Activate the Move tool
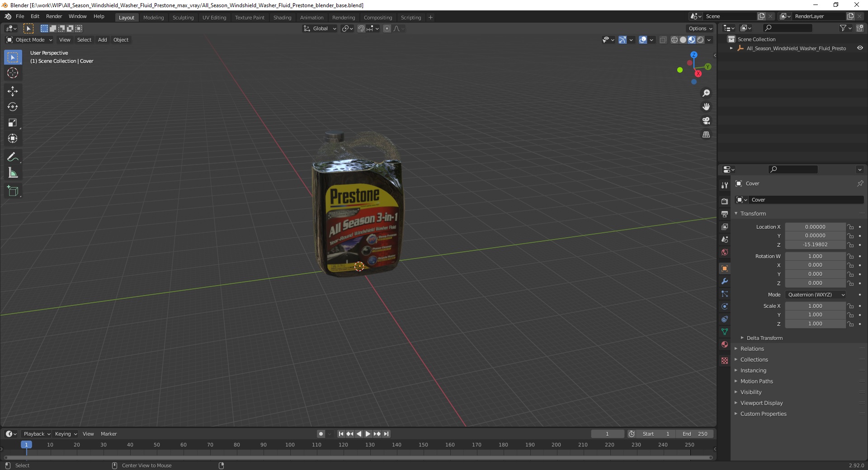The image size is (868, 470). coord(13,91)
